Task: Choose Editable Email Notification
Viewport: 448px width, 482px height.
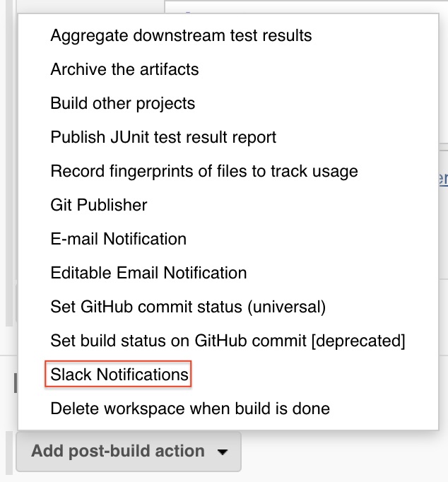Action: pos(148,273)
